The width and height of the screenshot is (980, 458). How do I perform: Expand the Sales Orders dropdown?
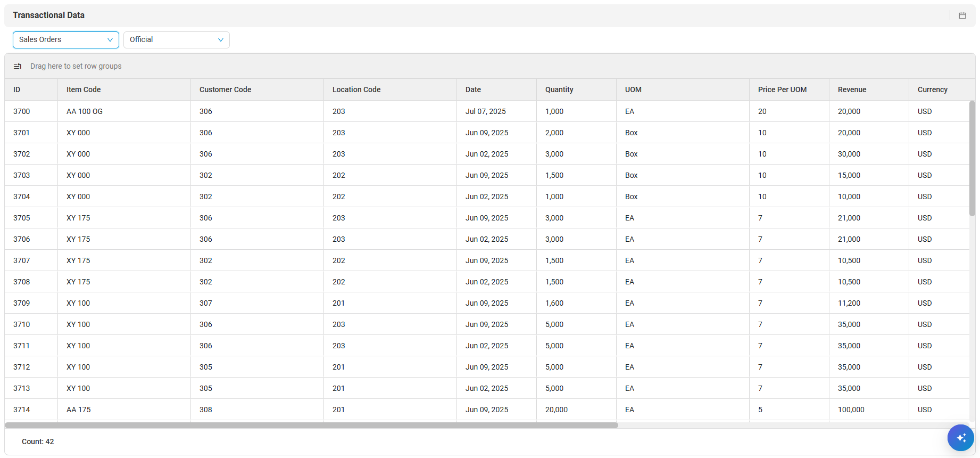66,39
